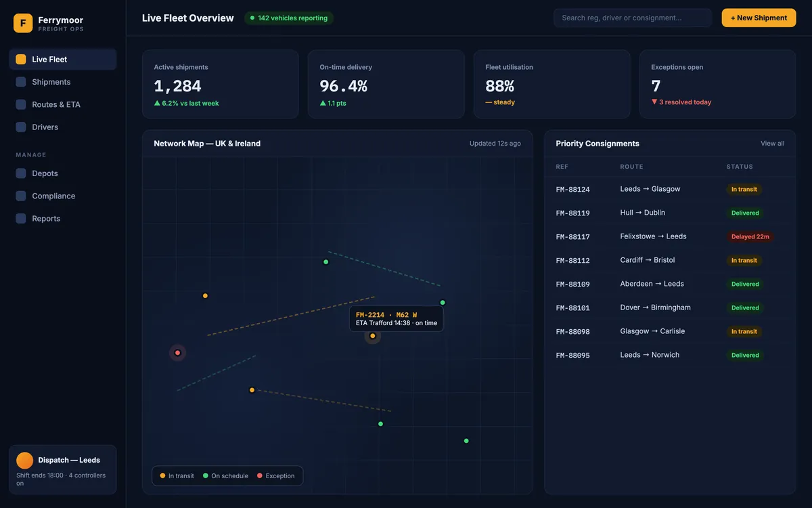This screenshot has height=508, width=812.
Task: Select the red exception marker on map
Action: pyautogui.click(x=178, y=353)
